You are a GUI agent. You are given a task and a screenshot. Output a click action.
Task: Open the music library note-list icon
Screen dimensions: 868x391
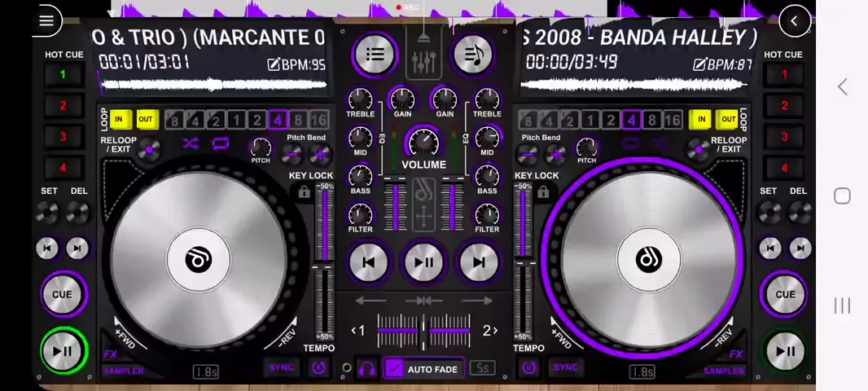tap(473, 55)
